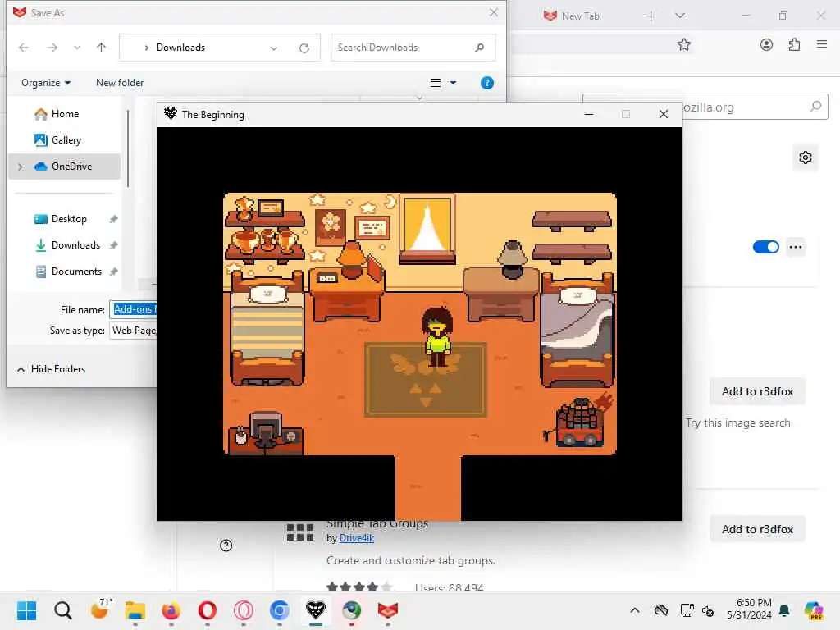The height and width of the screenshot is (630, 840).
Task: Switch to r3dfox in taskbar
Action: (x=388, y=610)
